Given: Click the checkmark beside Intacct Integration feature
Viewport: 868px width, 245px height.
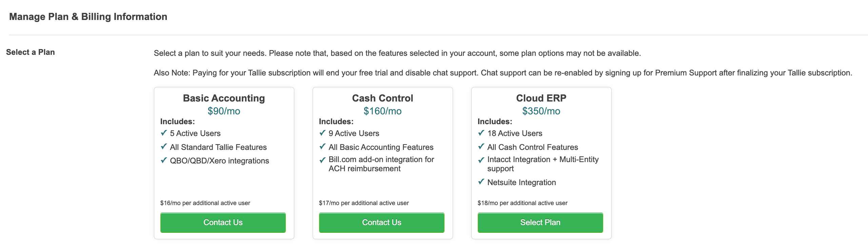Looking at the screenshot, I should tap(481, 160).
